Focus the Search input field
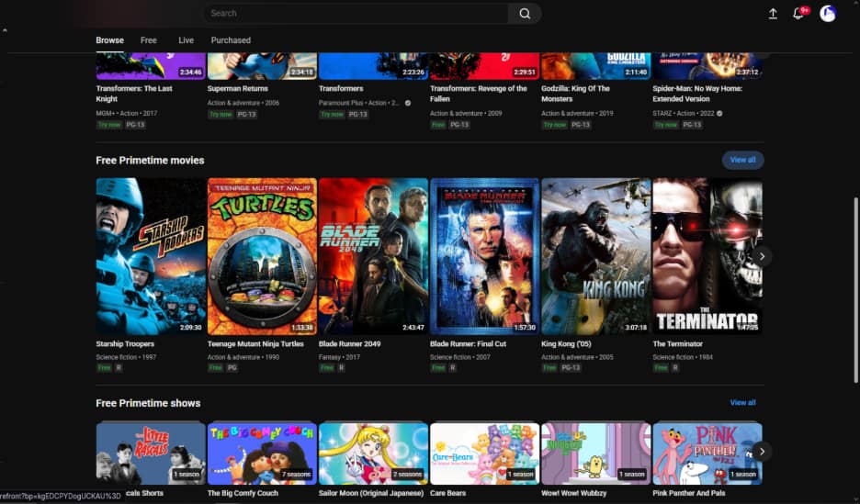Viewport: 860px width, 504px height. 356,13
